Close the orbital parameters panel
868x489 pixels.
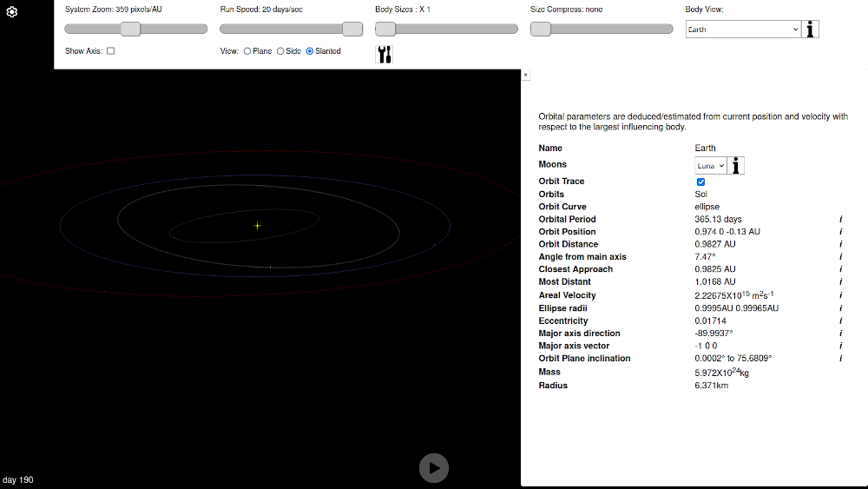click(x=525, y=75)
